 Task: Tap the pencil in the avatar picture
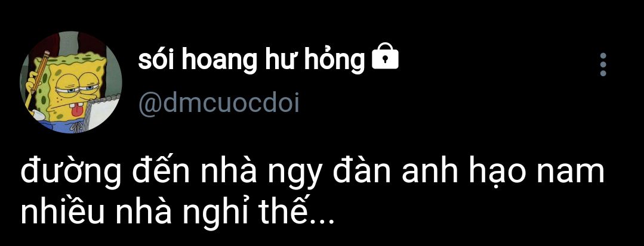click(39, 70)
